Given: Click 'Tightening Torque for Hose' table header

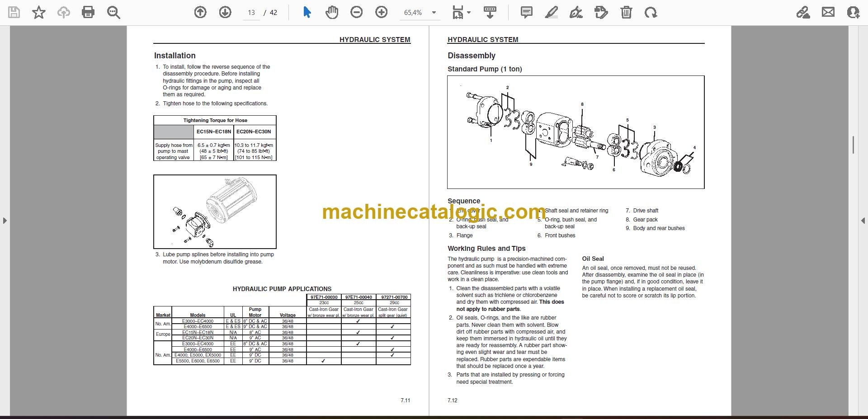Looking at the screenshot, I should pos(215,120).
